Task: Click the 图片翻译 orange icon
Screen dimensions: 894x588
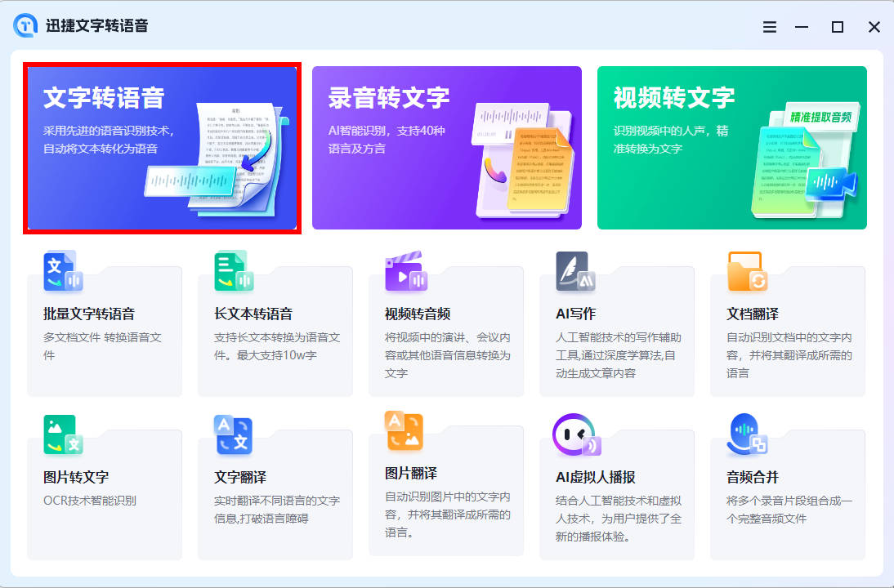Action: click(404, 430)
